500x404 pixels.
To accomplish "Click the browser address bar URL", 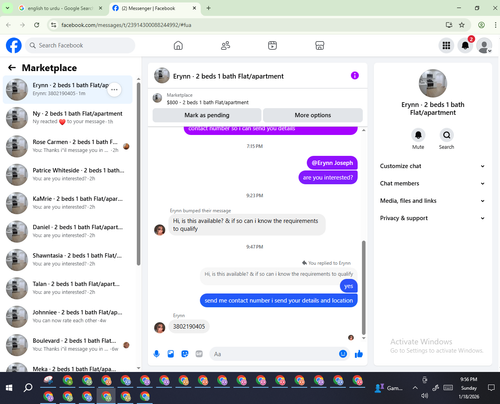I will coord(126,25).
